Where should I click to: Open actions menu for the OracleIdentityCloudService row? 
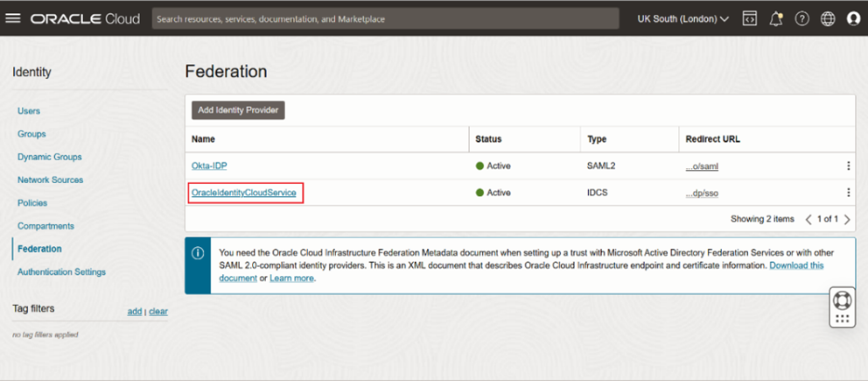[849, 193]
